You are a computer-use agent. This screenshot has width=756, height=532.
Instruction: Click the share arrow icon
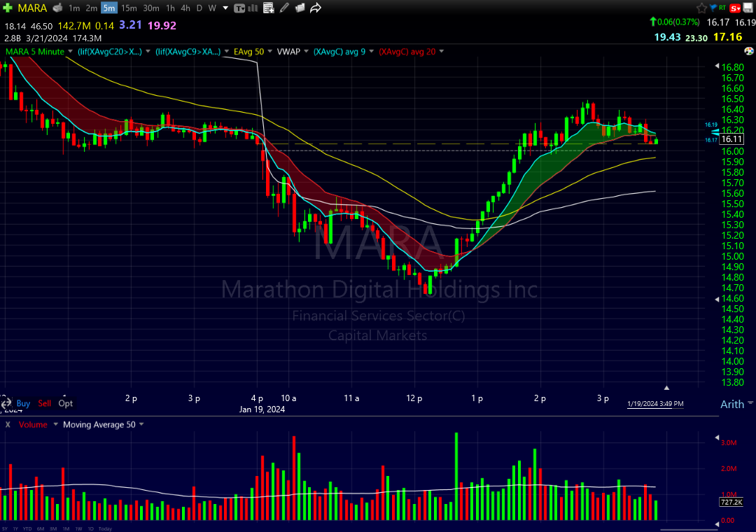[316, 8]
